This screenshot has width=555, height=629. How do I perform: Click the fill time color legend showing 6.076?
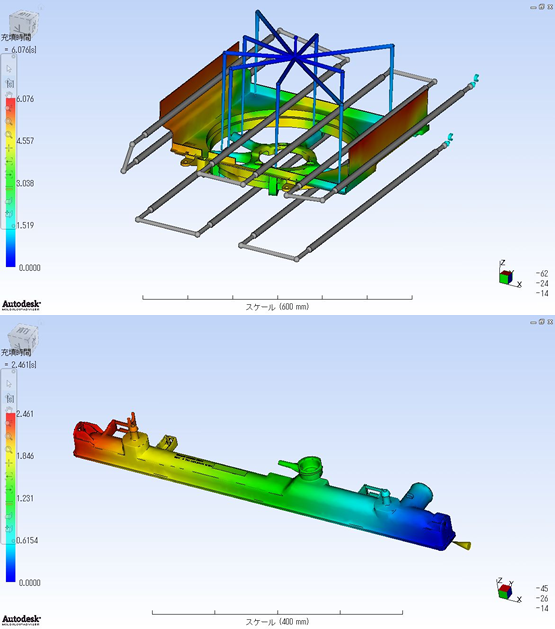10,183
